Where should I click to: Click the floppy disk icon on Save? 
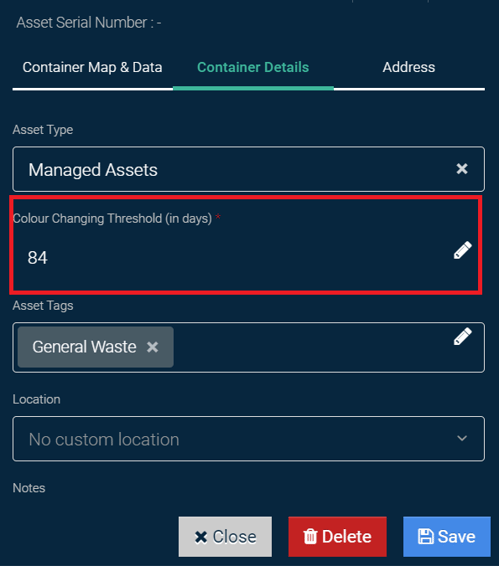[425, 536]
